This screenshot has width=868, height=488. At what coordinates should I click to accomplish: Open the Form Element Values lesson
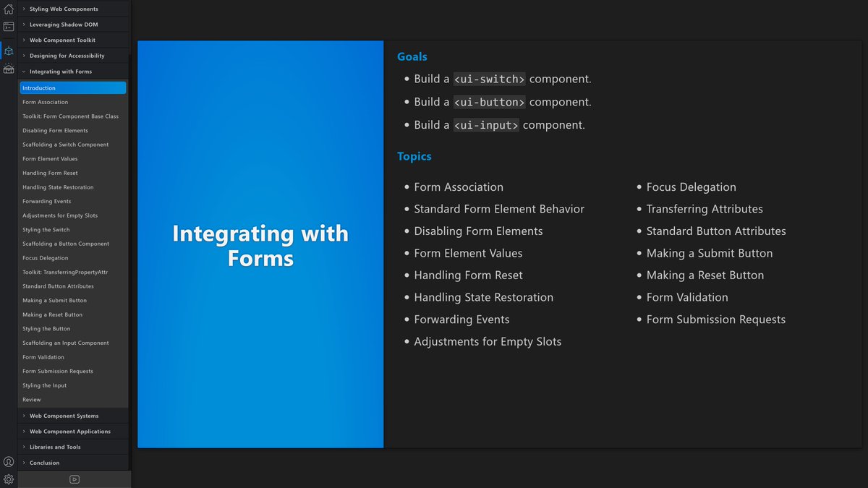point(73,159)
